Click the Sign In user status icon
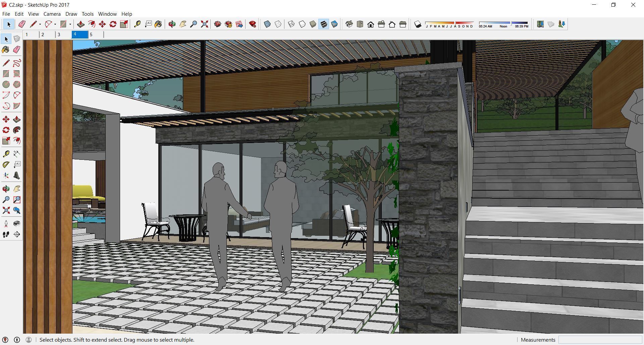The image size is (644, 345). [x=29, y=340]
